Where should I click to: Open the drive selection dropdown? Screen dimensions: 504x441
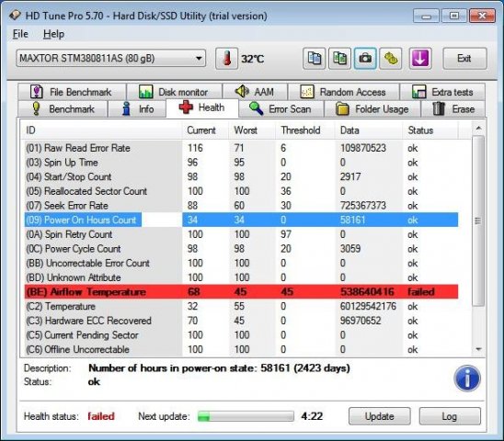point(111,58)
